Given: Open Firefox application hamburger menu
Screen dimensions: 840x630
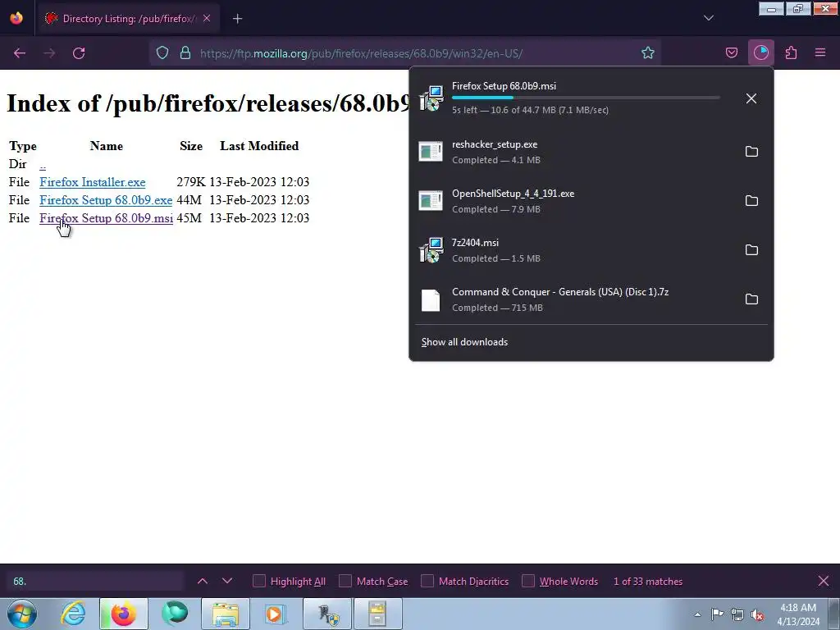Looking at the screenshot, I should (820, 52).
